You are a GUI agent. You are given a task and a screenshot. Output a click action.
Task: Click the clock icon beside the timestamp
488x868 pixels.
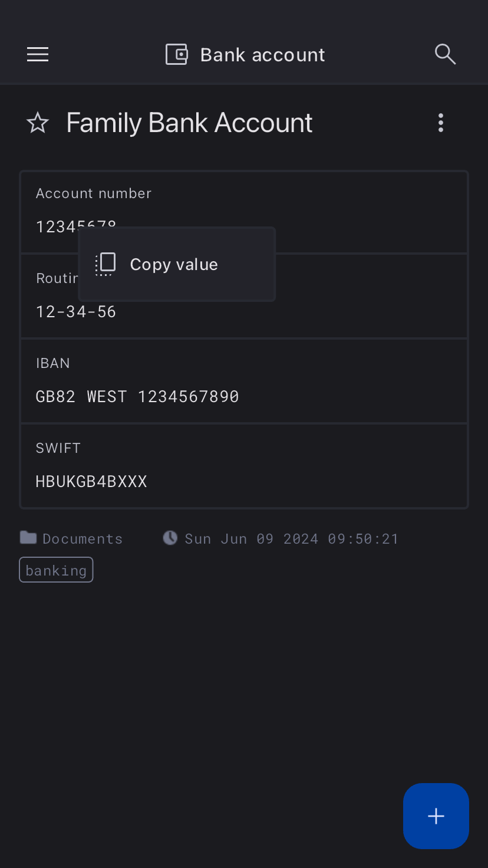[170, 538]
